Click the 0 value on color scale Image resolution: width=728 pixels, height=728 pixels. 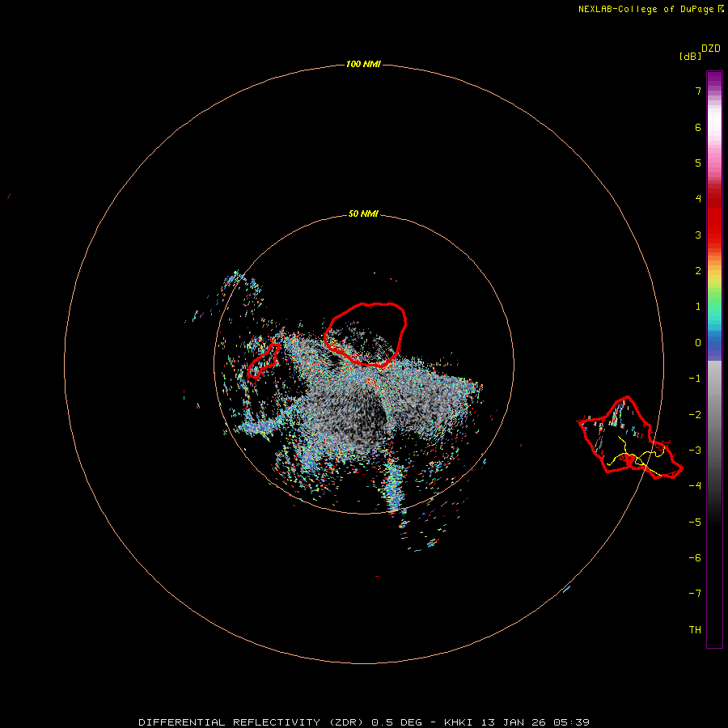(x=698, y=343)
